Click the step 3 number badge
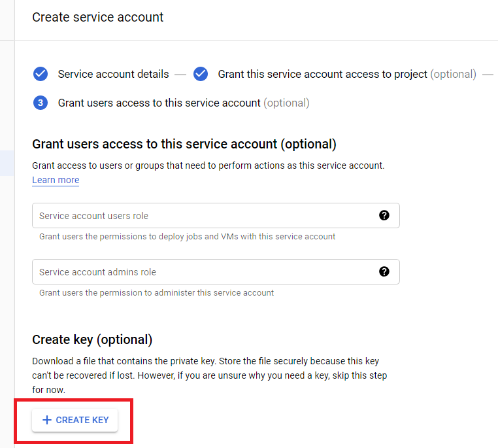This screenshot has width=498, height=448. click(41, 103)
